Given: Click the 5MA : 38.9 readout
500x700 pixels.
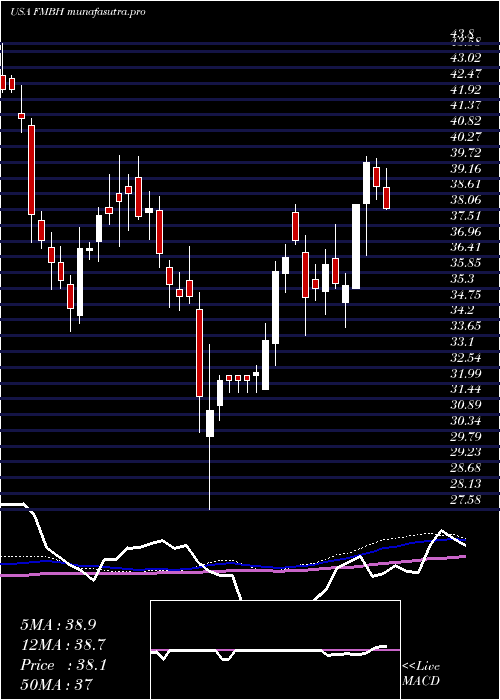Looking at the screenshot, I should coord(59,625).
